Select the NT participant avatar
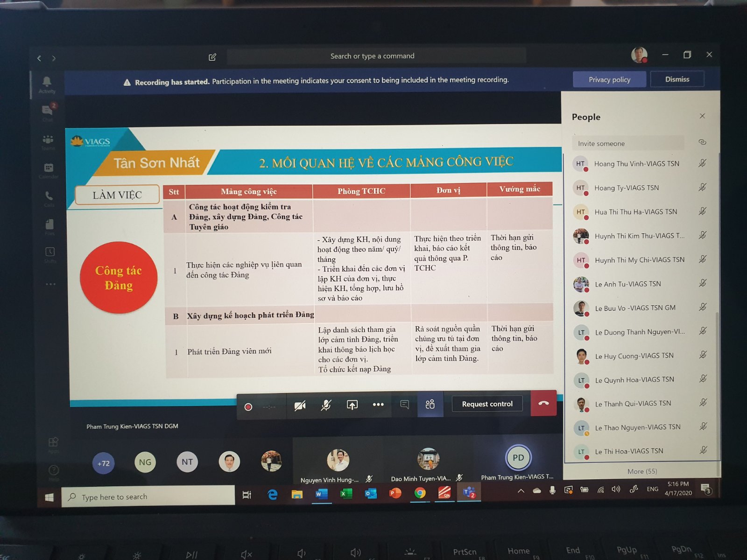Screen dimensions: 747x560 [x=187, y=462]
